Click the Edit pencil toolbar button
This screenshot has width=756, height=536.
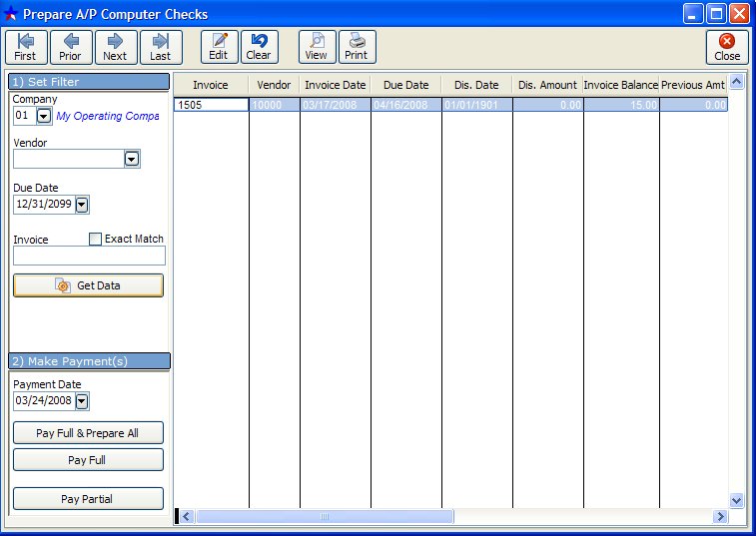220,47
